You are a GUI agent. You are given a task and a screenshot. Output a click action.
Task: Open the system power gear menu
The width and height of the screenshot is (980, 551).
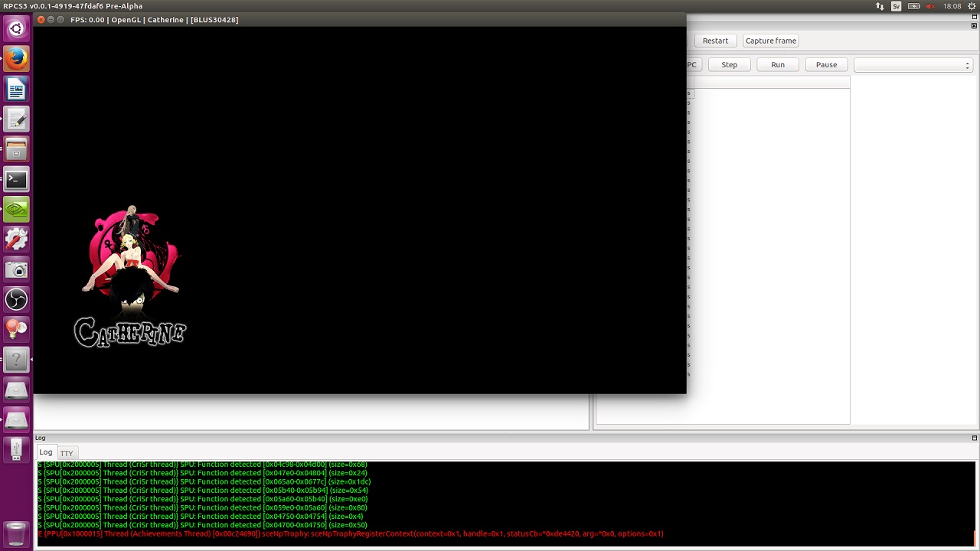pos(970,6)
